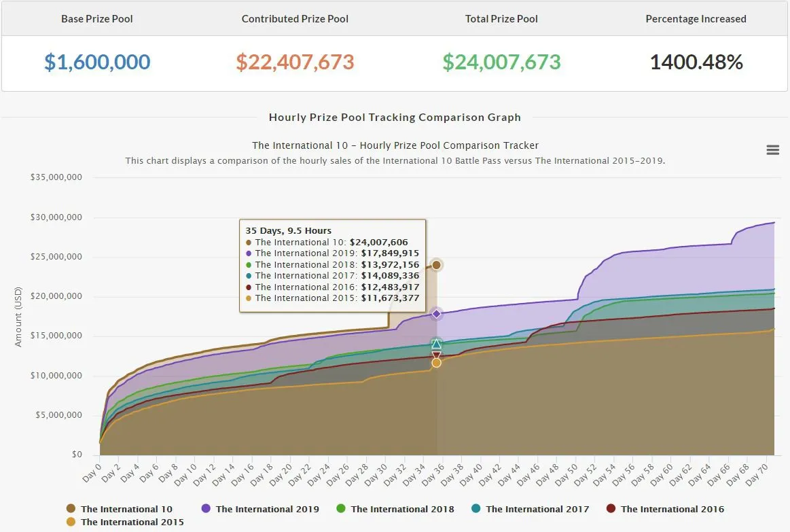Toggle The International 2019 legend series
Viewport: 790px width, 532px height.
point(260,509)
